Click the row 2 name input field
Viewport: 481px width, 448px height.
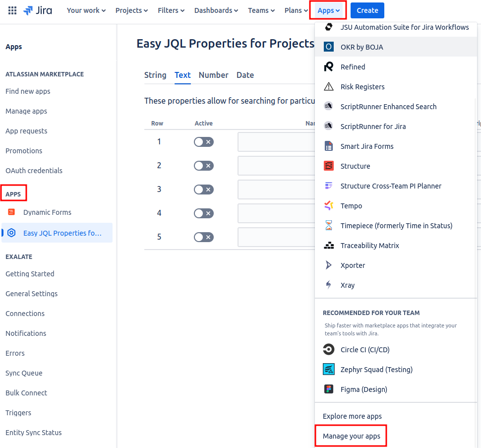(276, 166)
